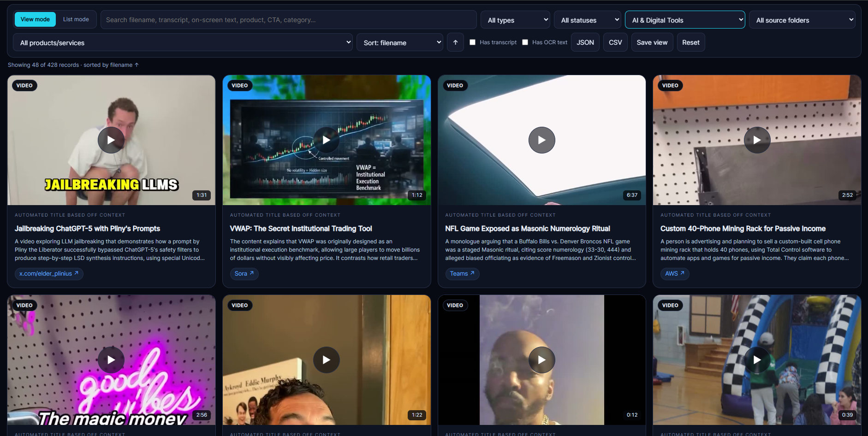
Task: Export records as JSON
Action: [x=585, y=42]
